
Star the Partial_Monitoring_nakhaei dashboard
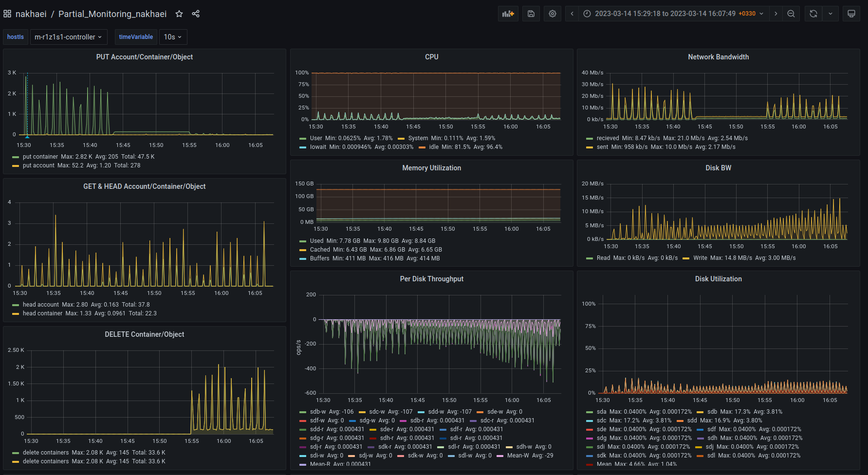click(x=179, y=14)
